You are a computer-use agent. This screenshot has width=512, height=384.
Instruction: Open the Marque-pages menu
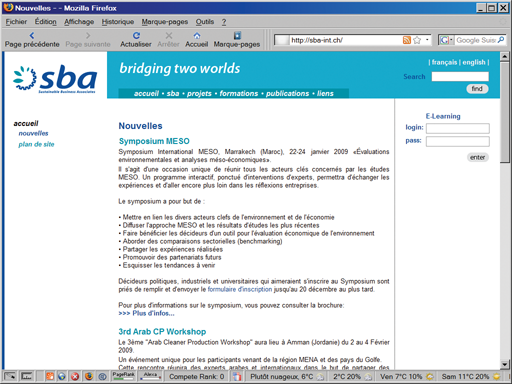(x=165, y=22)
